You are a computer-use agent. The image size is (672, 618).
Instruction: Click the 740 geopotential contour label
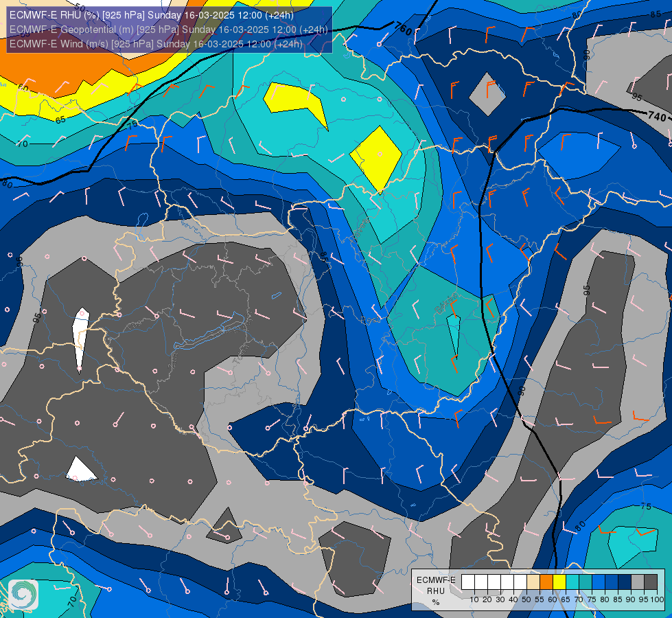657,116
